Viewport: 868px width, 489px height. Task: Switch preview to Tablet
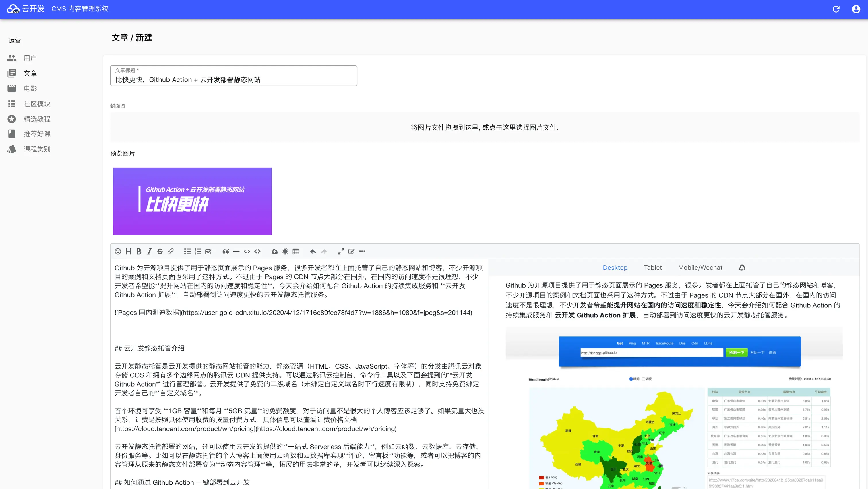coord(653,267)
